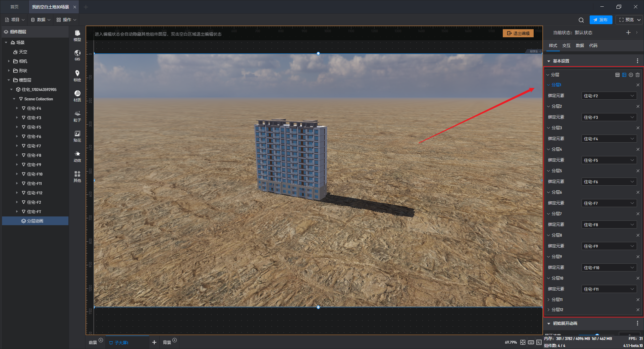Open the 绑定元素 dropdown showing 住宅-F2
644x349 pixels.
(609, 96)
